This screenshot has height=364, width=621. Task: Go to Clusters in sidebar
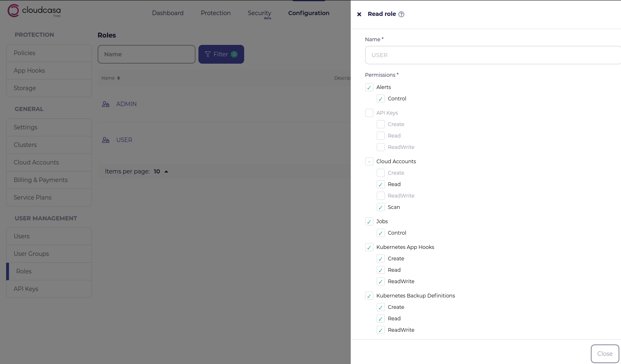coord(49,145)
